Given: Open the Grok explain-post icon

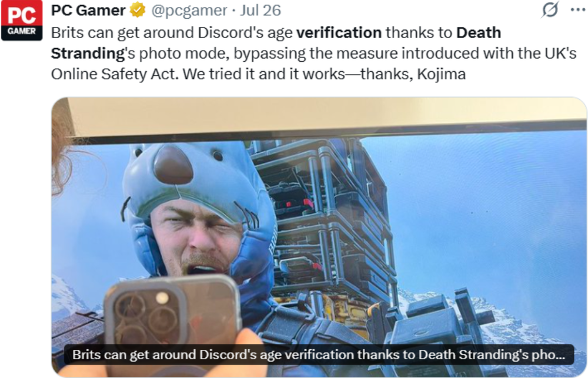Looking at the screenshot, I should tap(550, 9).
